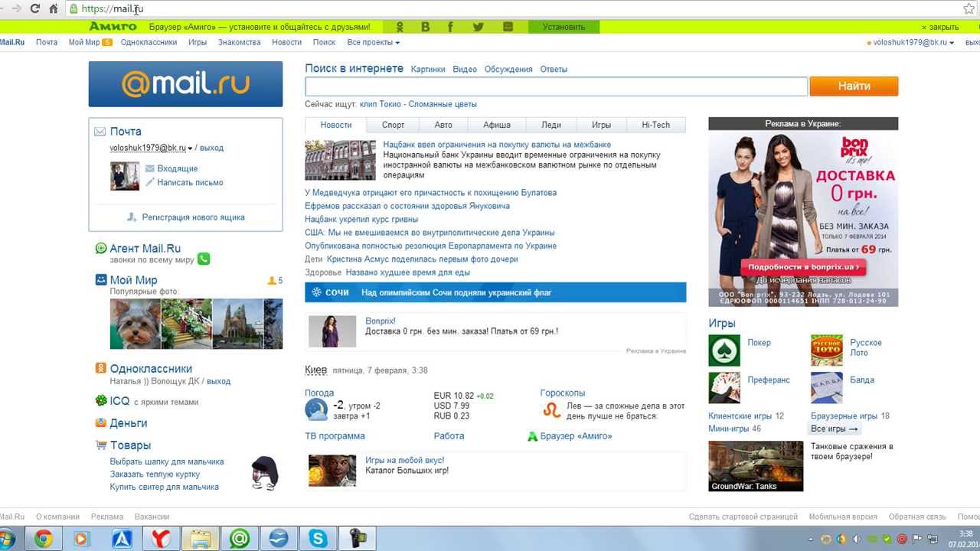The image size is (980, 551).
Task: Open the ТВ программа link
Action: click(335, 436)
